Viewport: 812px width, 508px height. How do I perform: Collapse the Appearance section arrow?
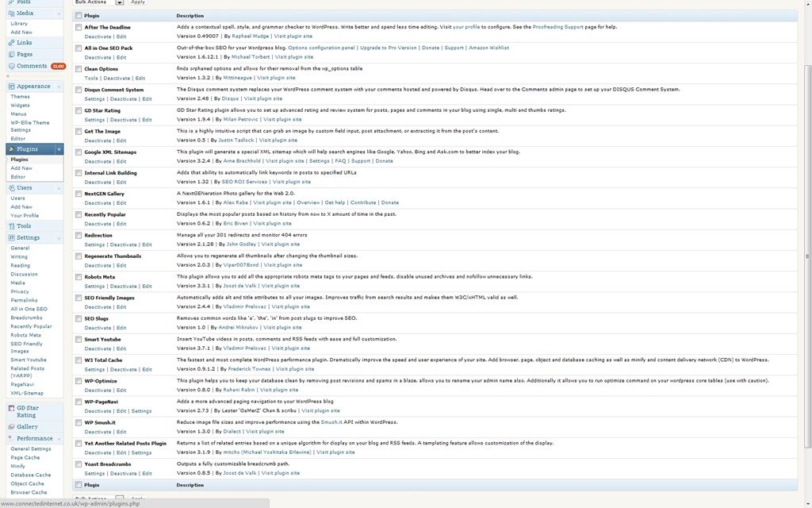[x=59, y=87]
